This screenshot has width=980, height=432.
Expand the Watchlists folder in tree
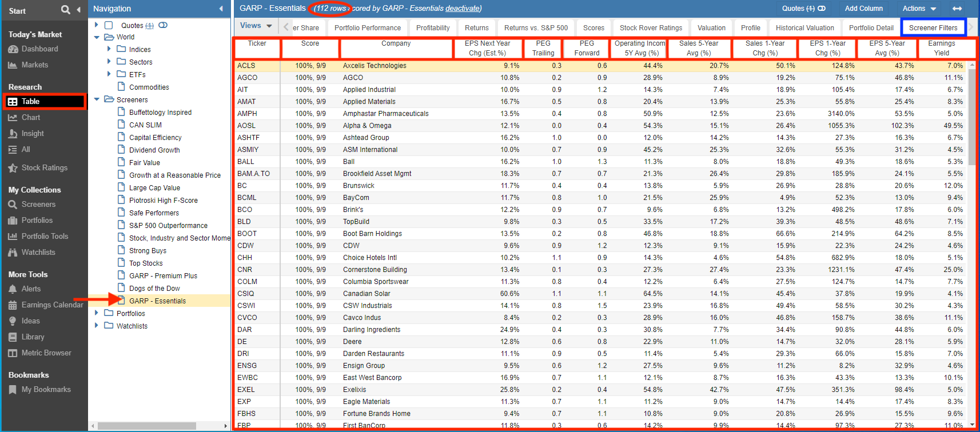pyautogui.click(x=97, y=326)
